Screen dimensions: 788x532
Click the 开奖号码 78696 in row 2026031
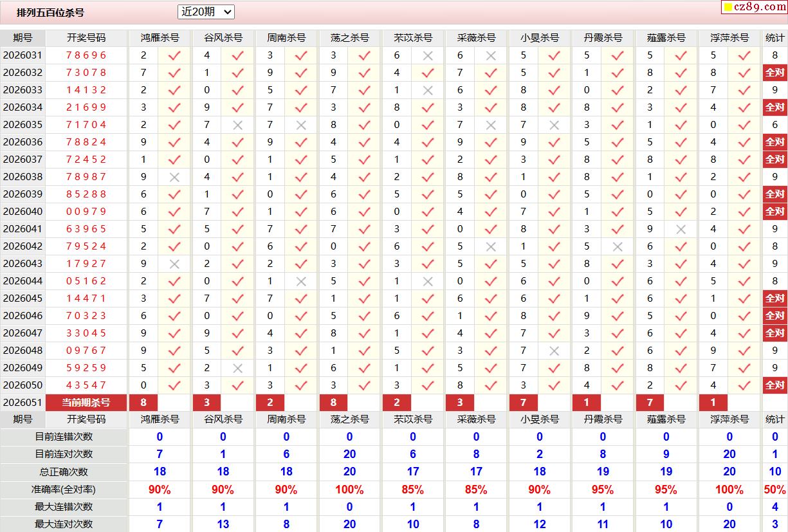[x=86, y=55]
